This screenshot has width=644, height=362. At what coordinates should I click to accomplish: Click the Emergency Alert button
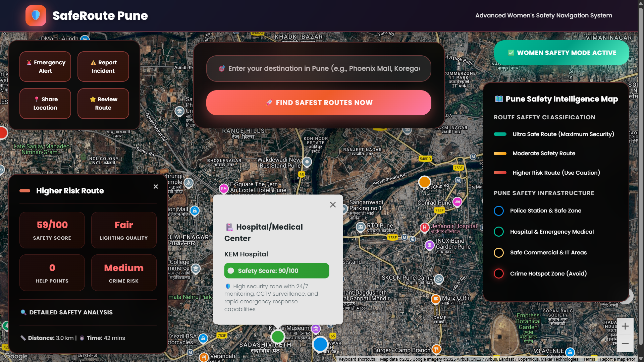45,66
